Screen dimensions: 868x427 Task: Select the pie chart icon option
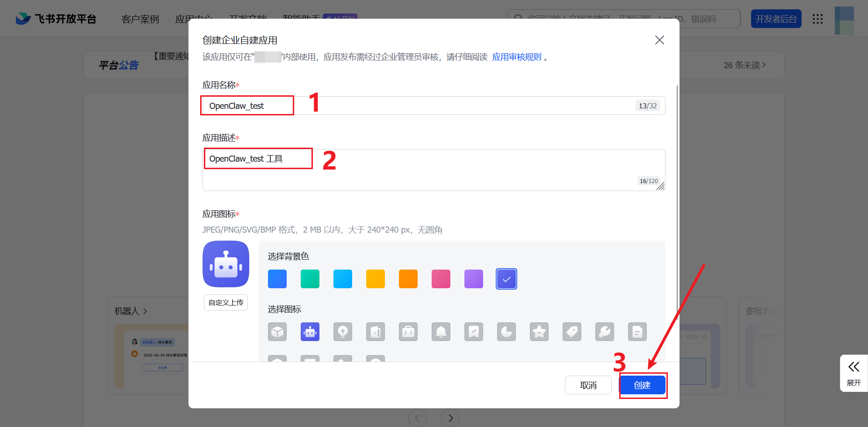506,332
